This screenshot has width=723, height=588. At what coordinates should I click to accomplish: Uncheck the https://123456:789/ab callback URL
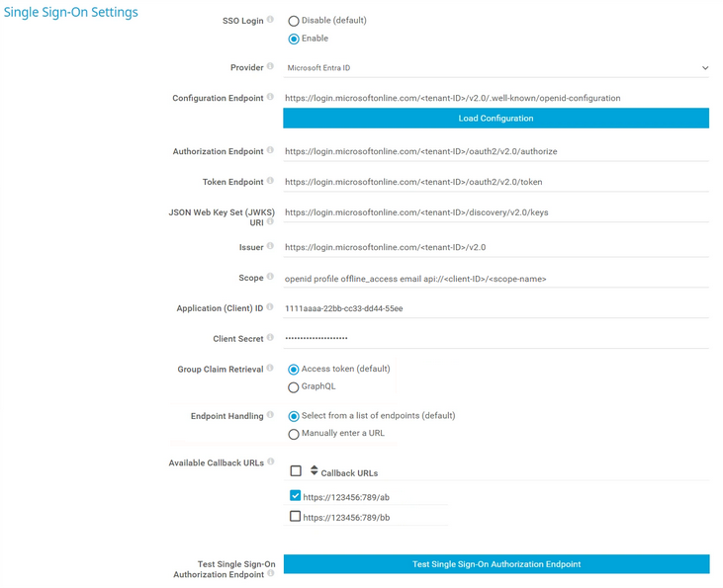[295, 496]
